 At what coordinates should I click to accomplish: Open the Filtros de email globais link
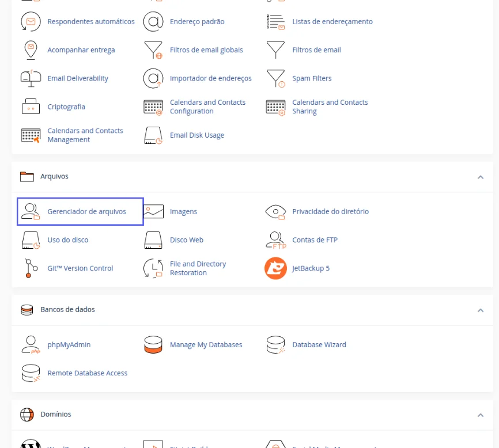(x=206, y=50)
